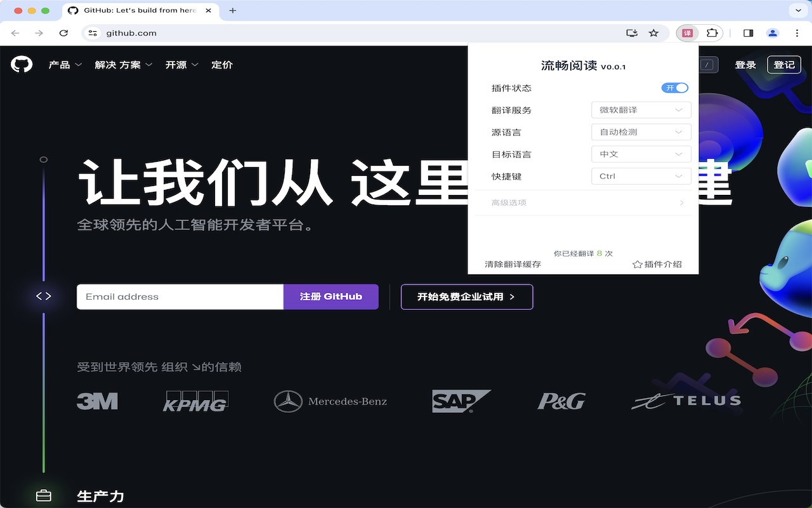The width and height of the screenshot is (812, 508).
Task: Open the 定价 page
Action: coord(222,65)
